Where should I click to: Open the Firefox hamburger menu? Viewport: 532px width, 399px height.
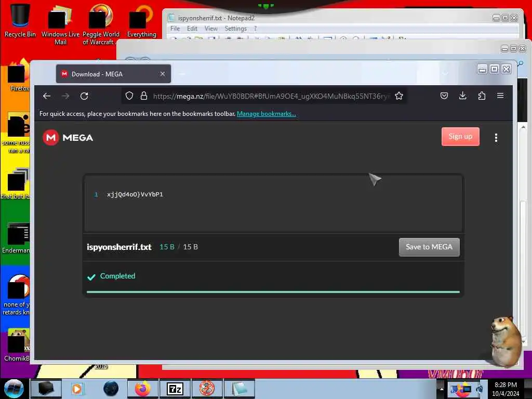500,96
